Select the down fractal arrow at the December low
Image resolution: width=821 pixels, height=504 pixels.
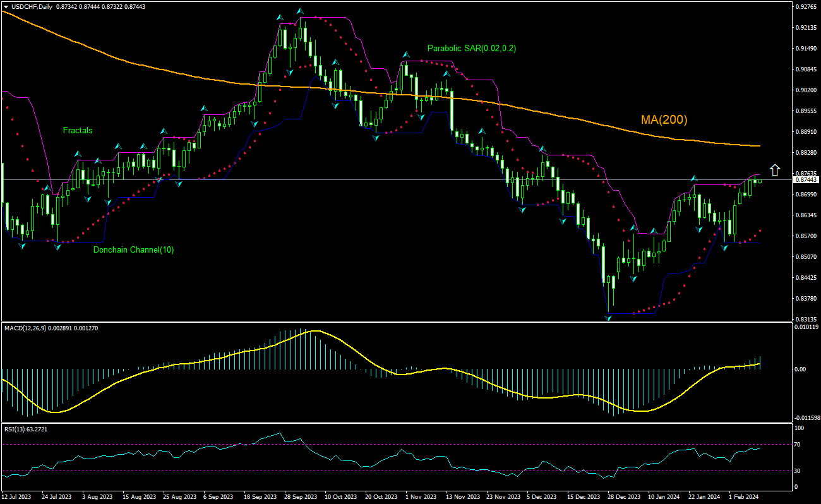608,319
